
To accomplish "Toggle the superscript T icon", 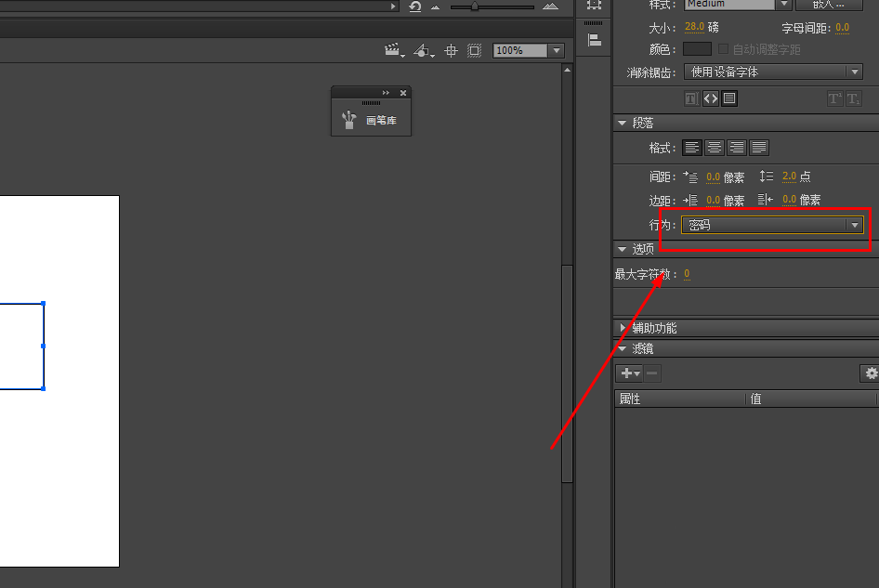I will (x=834, y=99).
